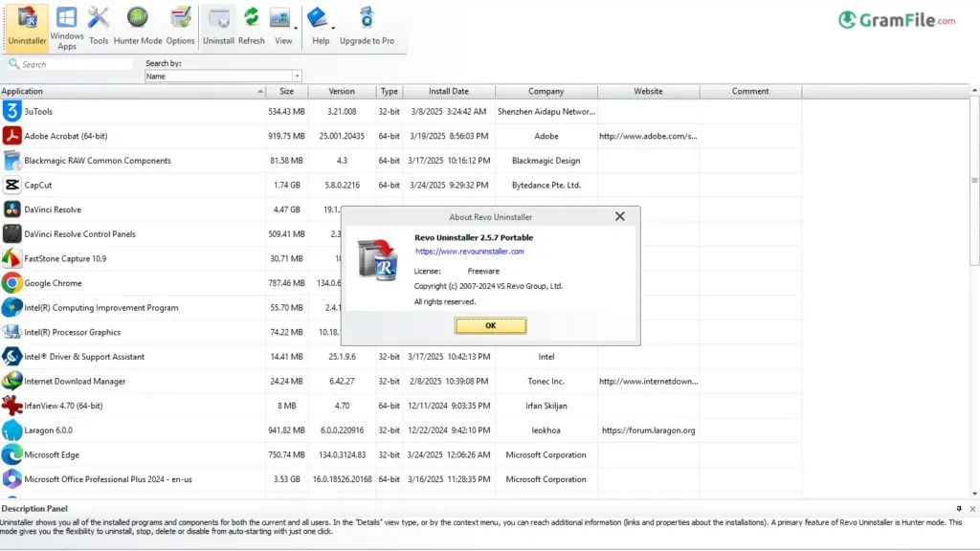The height and width of the screenshot is (551, 980).
Task: Open the Tools toolbar button
Action: tap(99, 27)
